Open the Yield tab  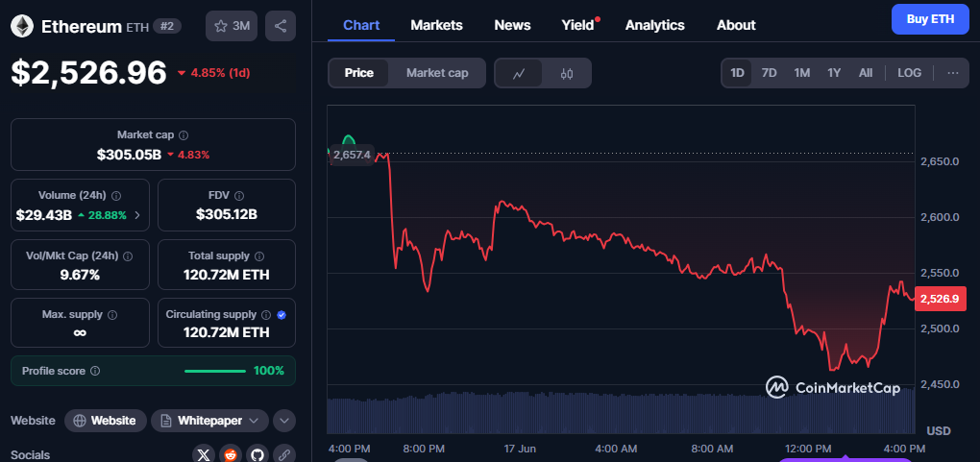point(577,25)
